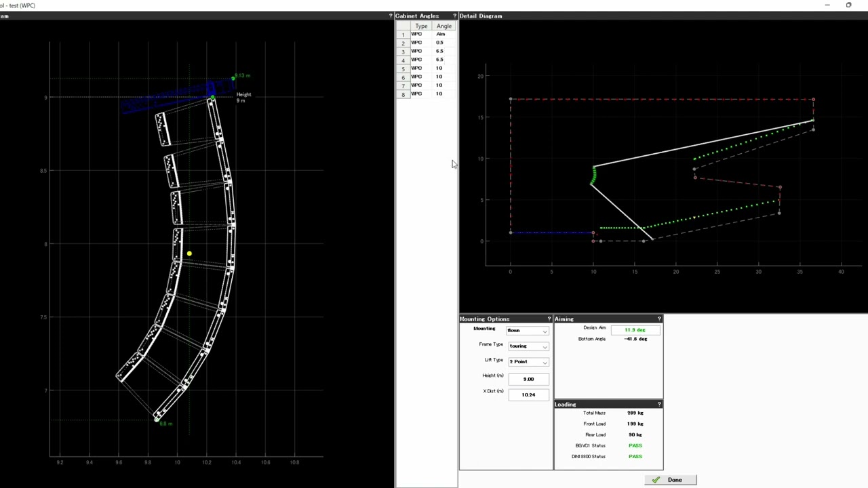Click the X Dist (m) input field

(x=528, y=394)
